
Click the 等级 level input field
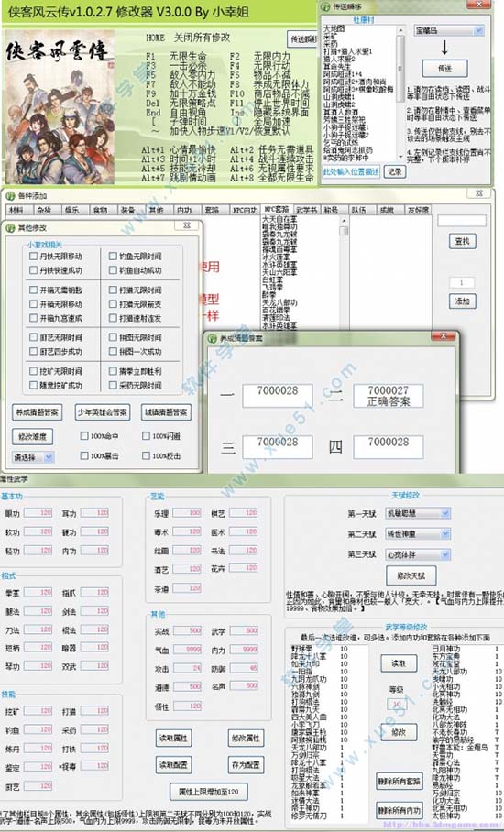point(396,704)
